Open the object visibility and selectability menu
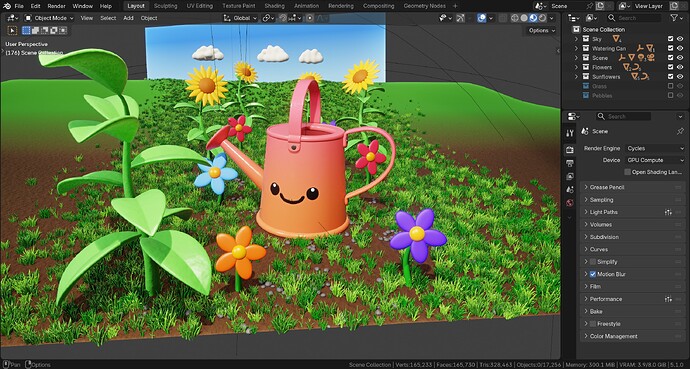 pos(445,18)
